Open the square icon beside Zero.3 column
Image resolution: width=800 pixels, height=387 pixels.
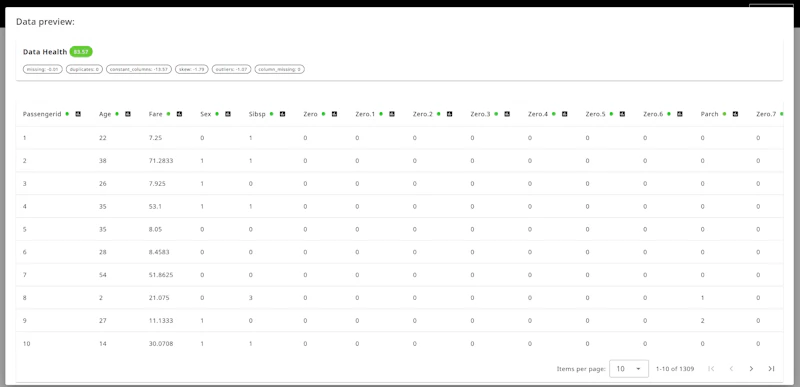pos(507,114)
